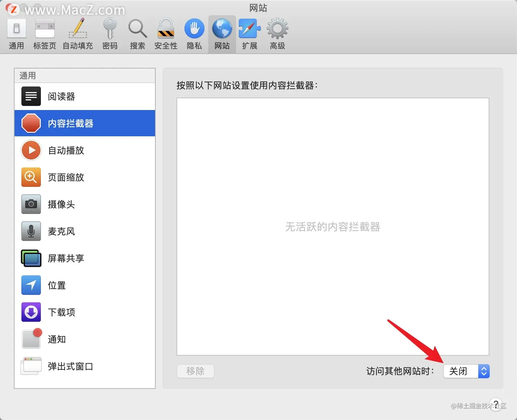The width and height of the screenshot is (517, 420).
Task: Select 摄像头 label in sidebar
Action: coord(61,204)
